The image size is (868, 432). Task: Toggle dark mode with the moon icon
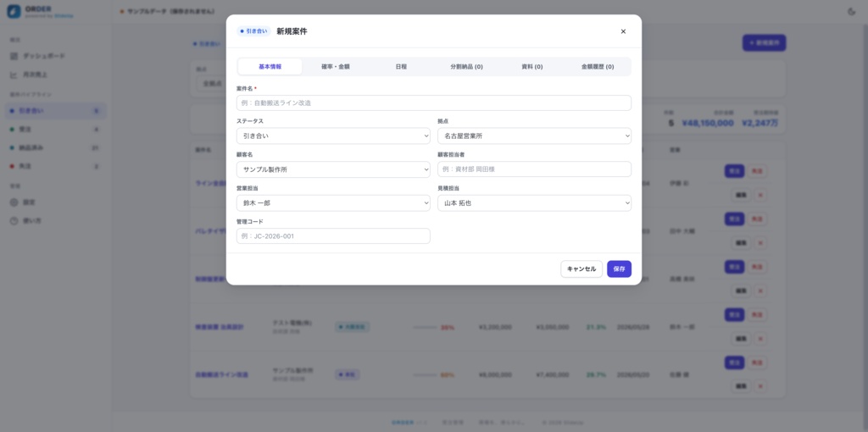(851, 12)
